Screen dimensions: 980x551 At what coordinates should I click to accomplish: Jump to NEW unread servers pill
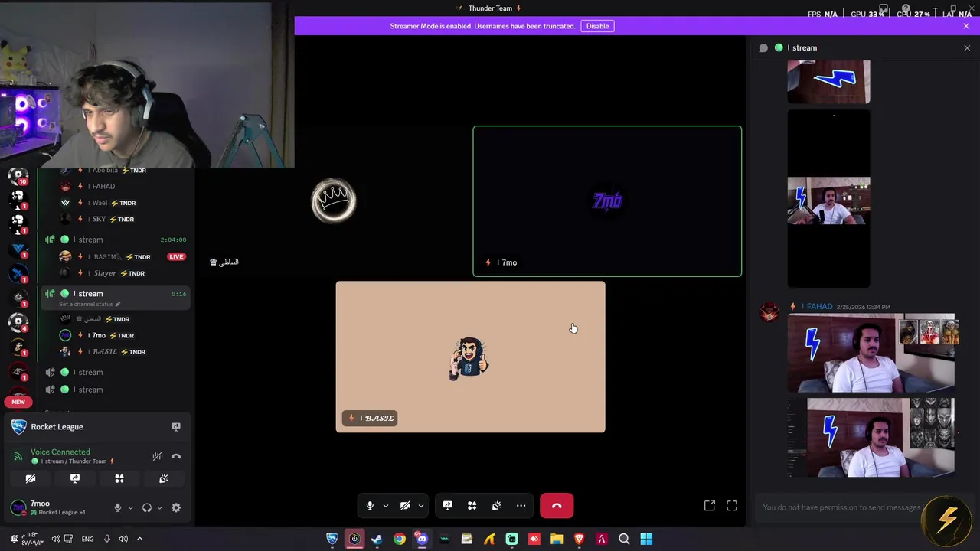18,402
